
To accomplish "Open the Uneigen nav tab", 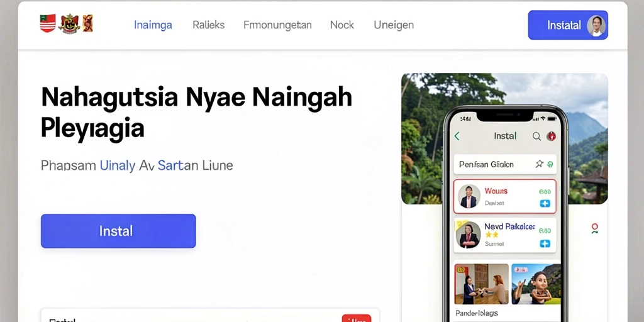I will click(394, 25).
